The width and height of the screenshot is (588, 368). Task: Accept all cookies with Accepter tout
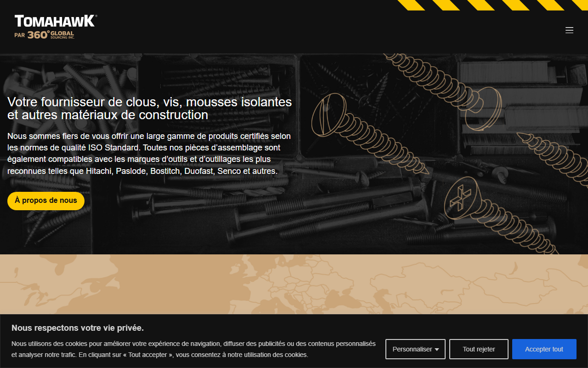544,349
